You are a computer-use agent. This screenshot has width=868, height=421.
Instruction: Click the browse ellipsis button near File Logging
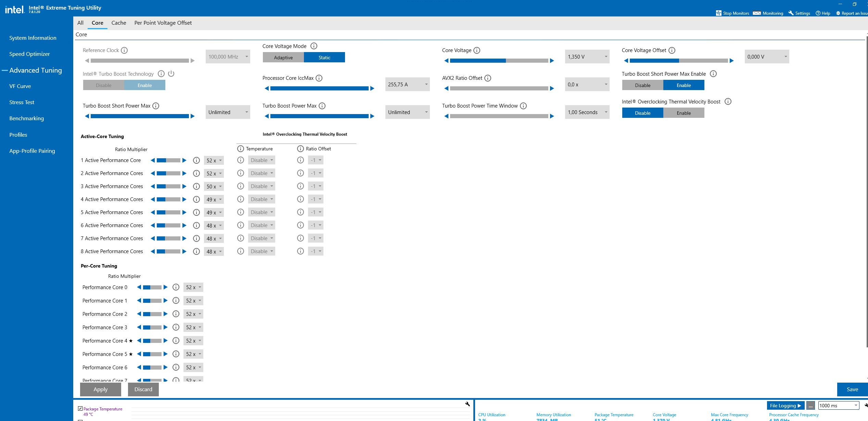tap(810, 405)
